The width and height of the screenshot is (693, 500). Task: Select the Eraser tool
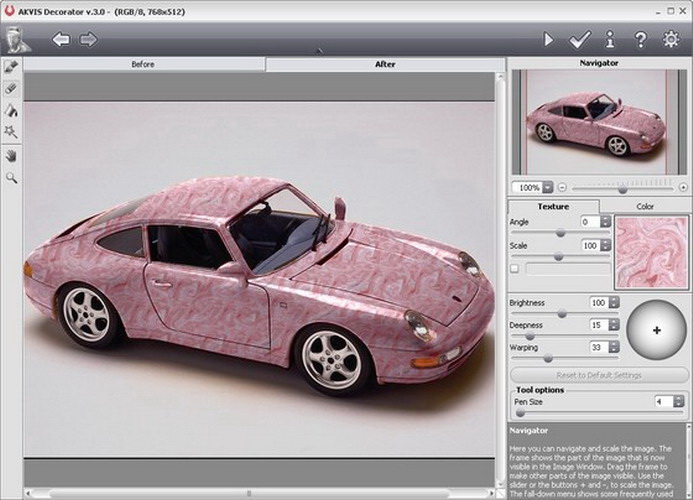11,88
